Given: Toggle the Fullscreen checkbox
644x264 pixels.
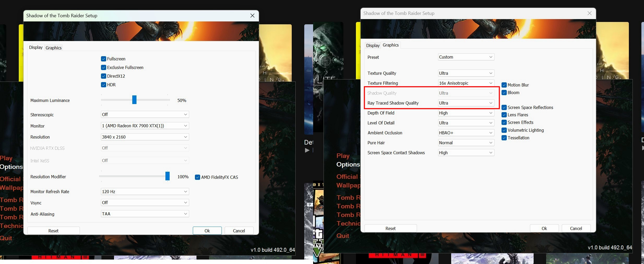Looking at the screenshot, I should tap(104, 59).
